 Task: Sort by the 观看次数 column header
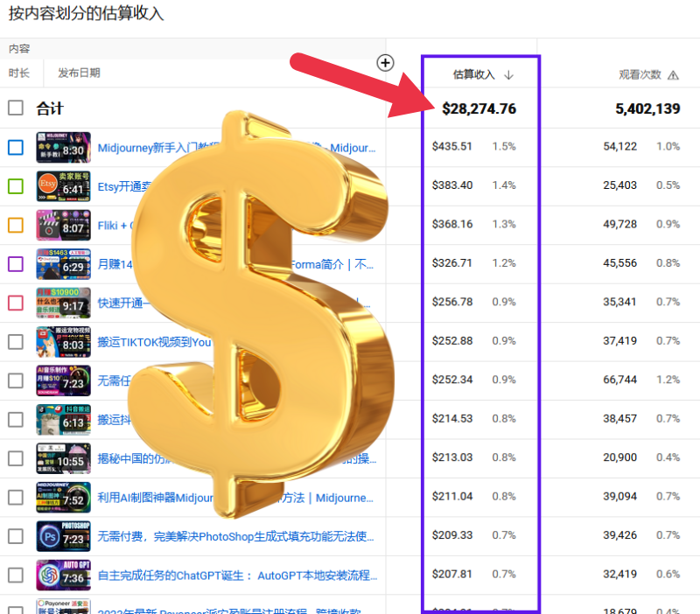point(640,75)
